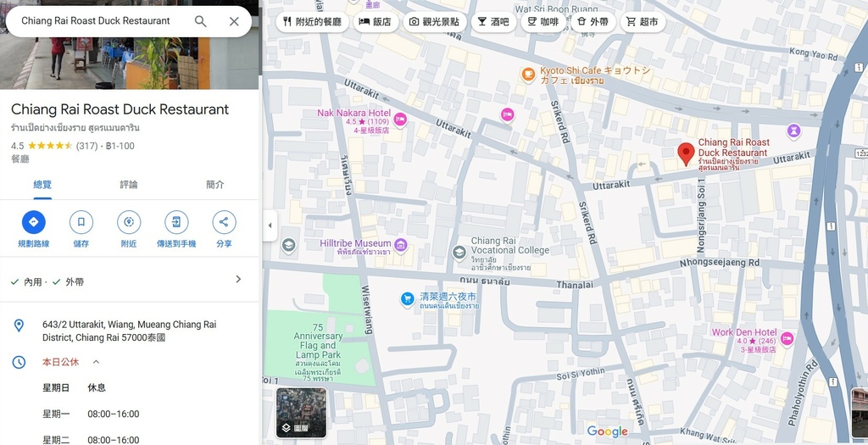Click Thai name ร้านเป็ดย่างเชียงราย subtitle
This screenshot has height=445, width=868.
point(75,128)
